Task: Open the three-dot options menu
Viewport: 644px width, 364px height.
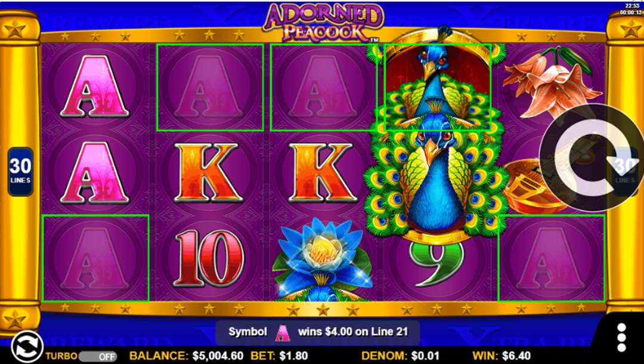Action: pos(621,338)
